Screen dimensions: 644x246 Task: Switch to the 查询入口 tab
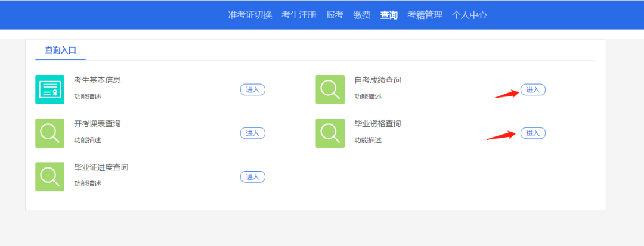60,50
